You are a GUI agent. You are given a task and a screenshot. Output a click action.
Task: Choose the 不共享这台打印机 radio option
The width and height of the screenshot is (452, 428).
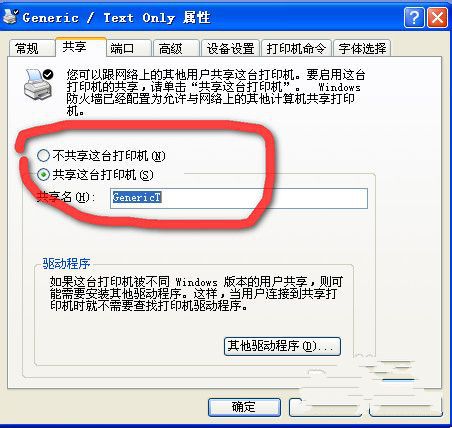pos(101,156)
